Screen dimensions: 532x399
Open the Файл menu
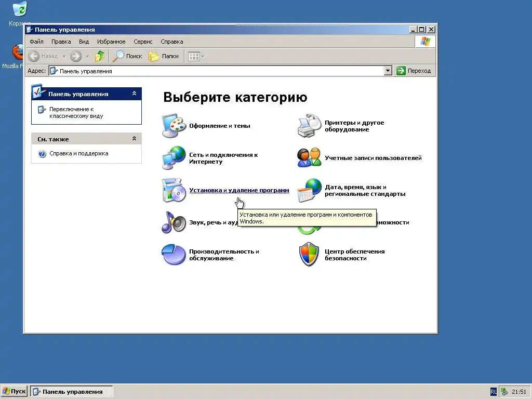36,42
